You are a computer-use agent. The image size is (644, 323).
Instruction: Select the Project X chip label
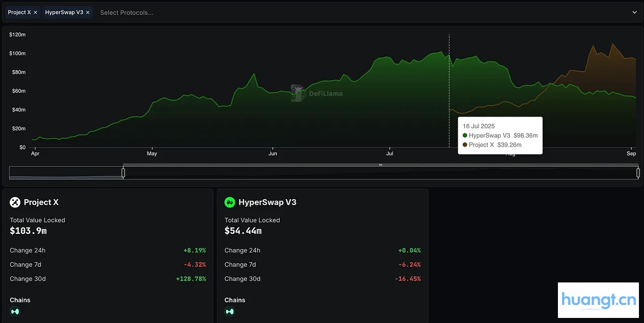(x=19, y=13)
